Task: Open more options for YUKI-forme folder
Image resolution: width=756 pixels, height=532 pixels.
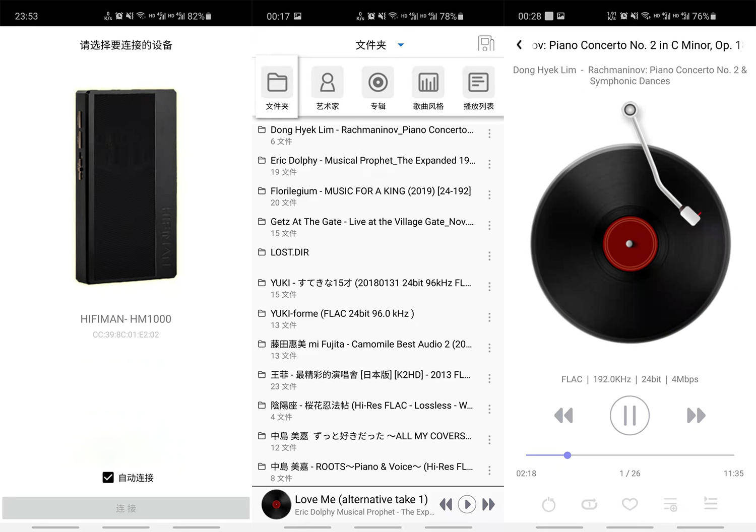Action: coord(489,317)
